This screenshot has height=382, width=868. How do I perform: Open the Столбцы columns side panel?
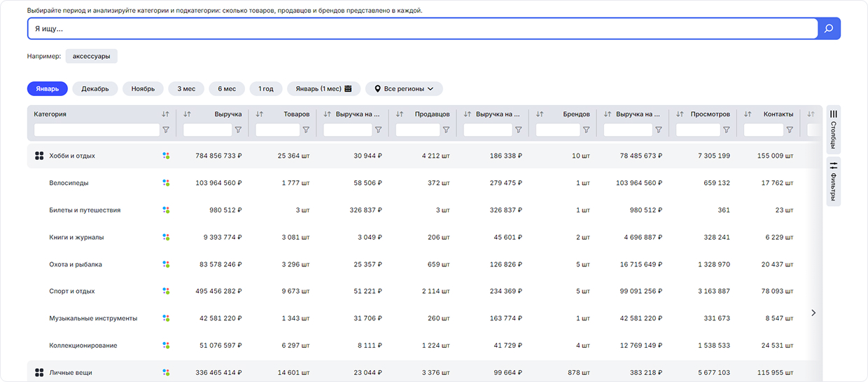point(833,128)
